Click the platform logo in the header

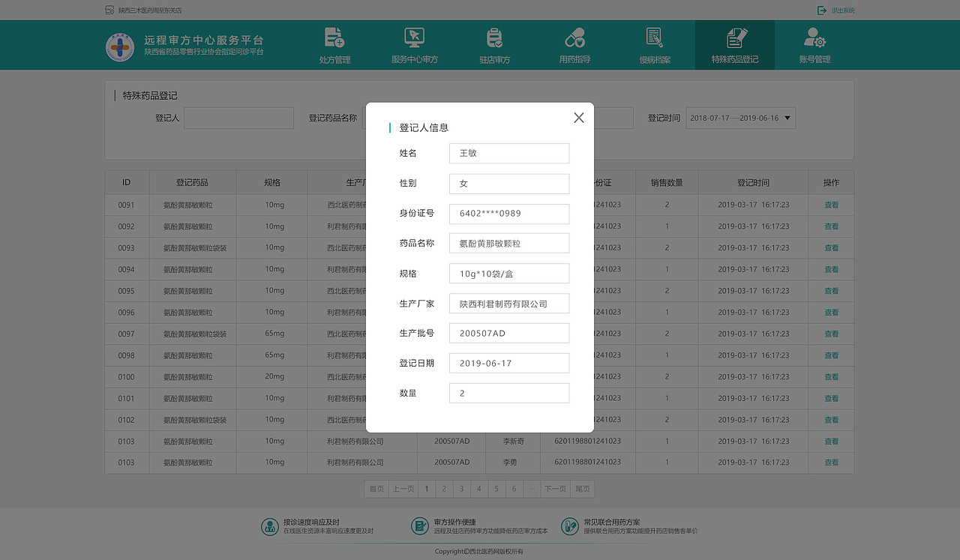(121, 44)
